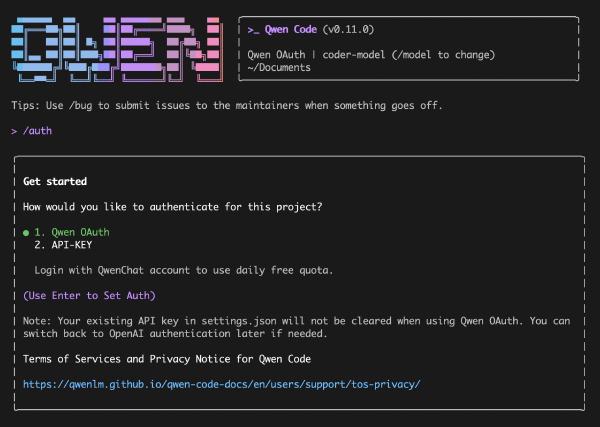Click the Note about existing API key

[x=297, y=327]
